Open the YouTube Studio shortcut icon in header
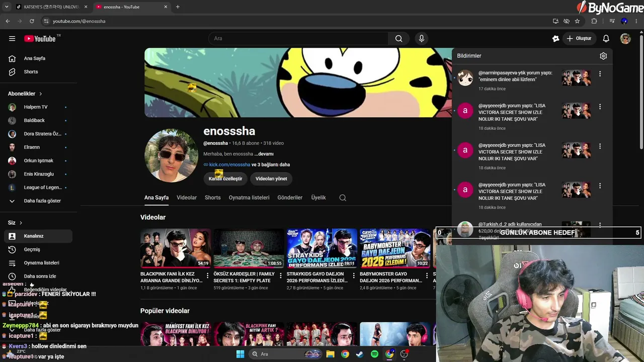This screenshot has width=644, height=362. (555, 39)
